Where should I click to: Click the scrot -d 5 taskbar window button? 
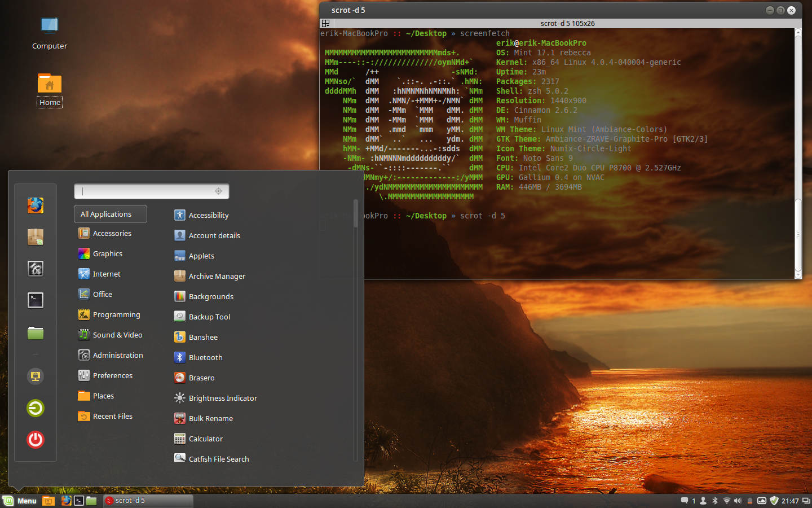tap(148, 501)
